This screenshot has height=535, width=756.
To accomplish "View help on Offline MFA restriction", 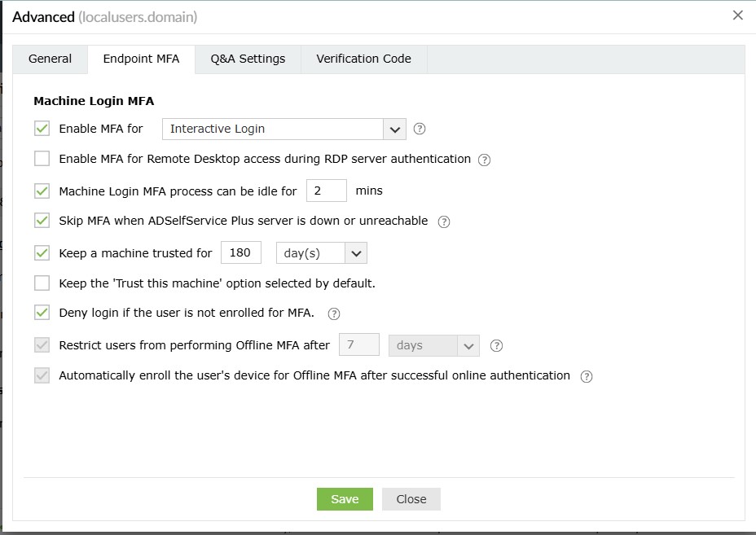I will click(x=496, y=344).
